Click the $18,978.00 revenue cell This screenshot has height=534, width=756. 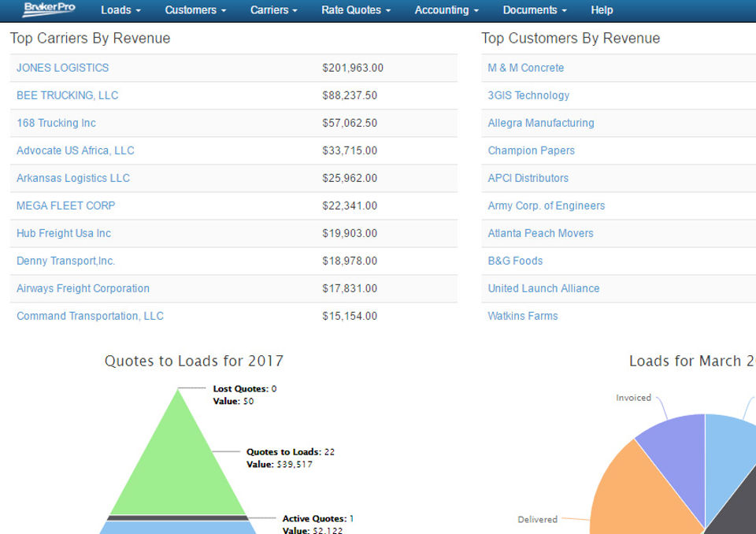(350, 261)
